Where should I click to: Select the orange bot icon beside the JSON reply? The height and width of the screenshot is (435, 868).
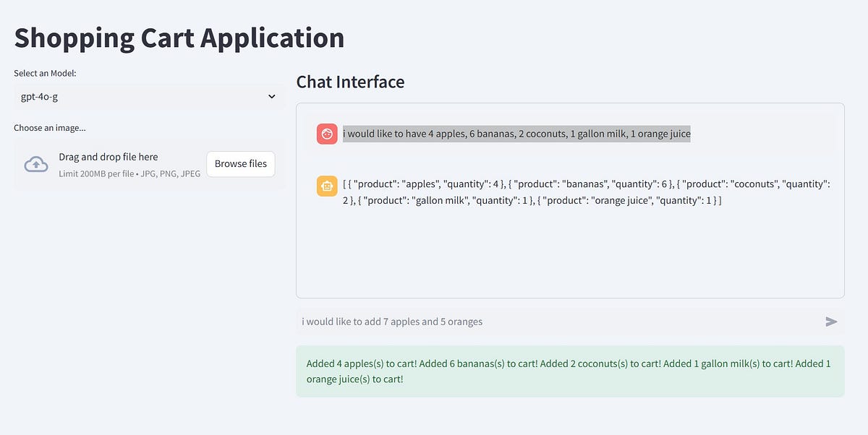click(x=326, y=186)
